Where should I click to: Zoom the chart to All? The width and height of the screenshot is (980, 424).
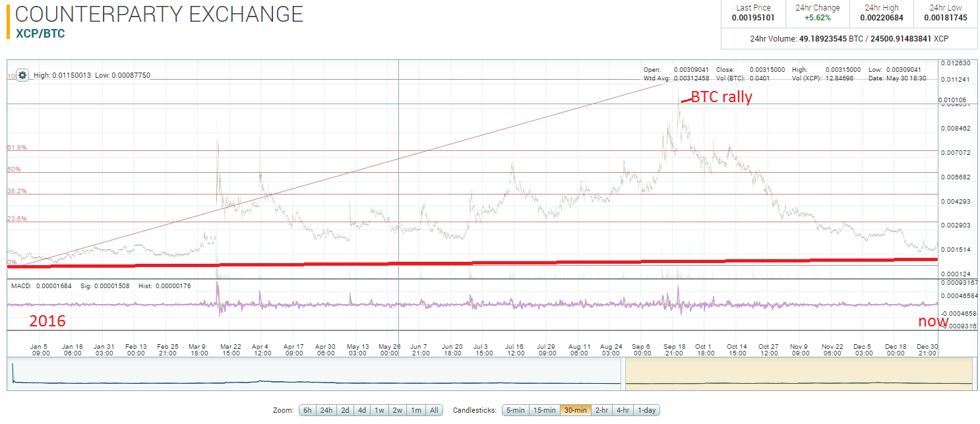[x=434, y=410]
